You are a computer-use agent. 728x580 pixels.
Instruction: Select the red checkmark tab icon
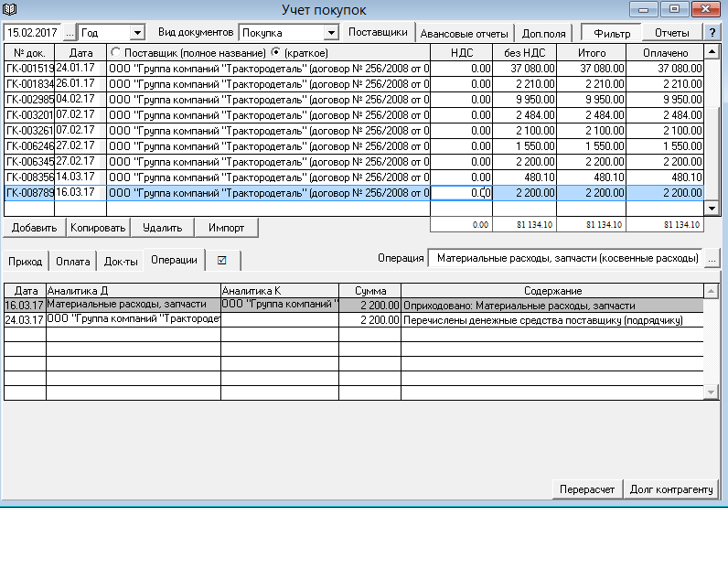(221, 261)
